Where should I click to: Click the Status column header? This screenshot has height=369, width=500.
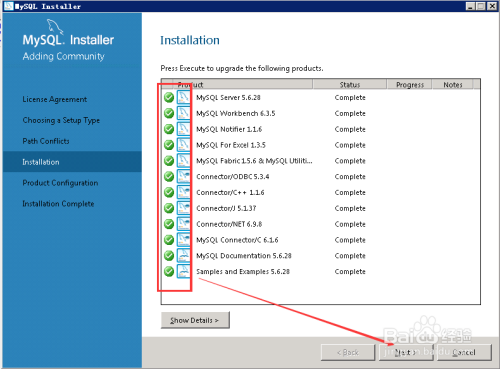[350, 85]
